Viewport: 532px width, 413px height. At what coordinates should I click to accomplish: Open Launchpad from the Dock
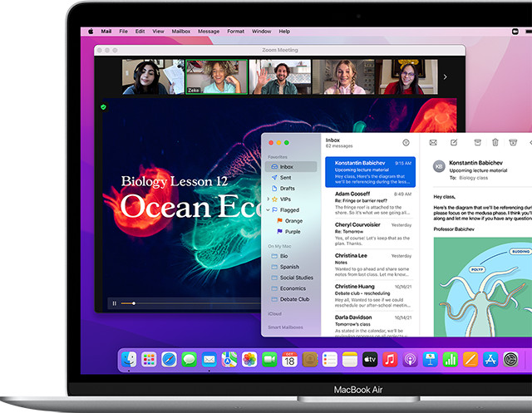tap(149, 360)
